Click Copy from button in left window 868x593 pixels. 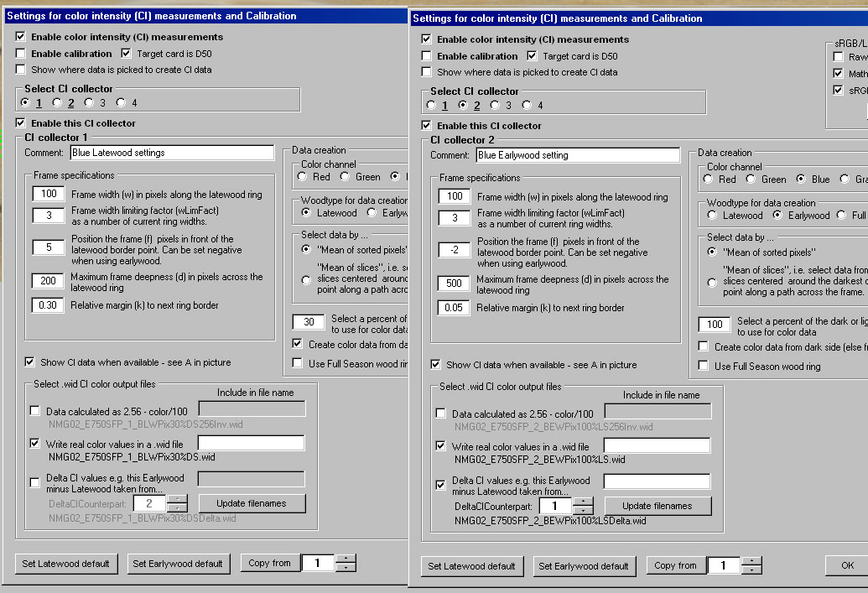[x=270, y=563]
